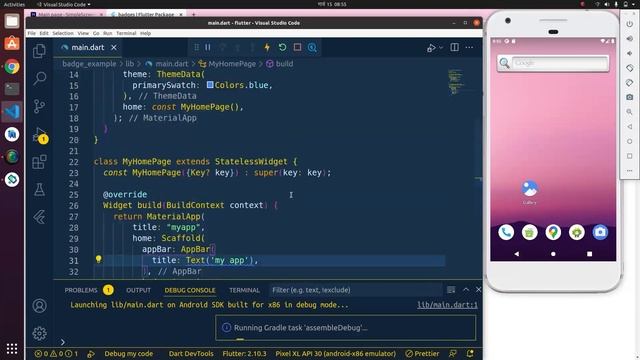Click Flutter: 2.10.3 version status
Screen dimensions: 640x360
tap(244, 353)
